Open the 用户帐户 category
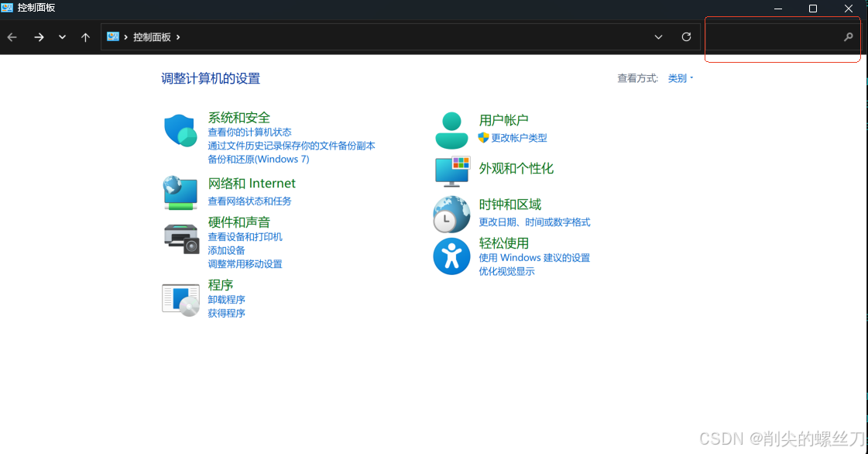 click(504, 119)
